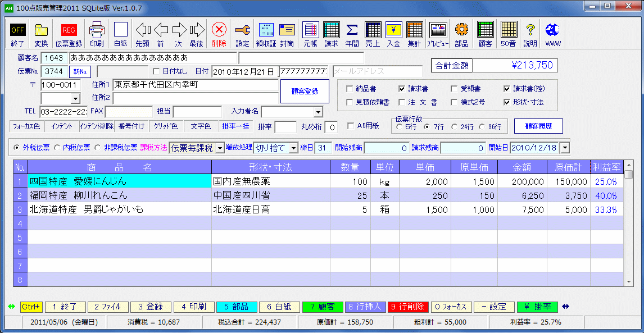Open the 説明 help question icon
The height and width of the screenshot is (333, 644).
click(x=530, y=34)
